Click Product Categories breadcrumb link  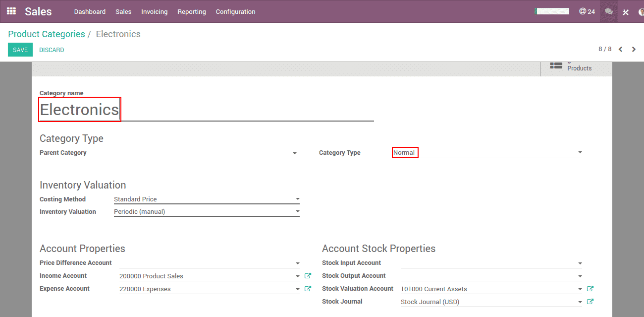click(x=47, y=34)
